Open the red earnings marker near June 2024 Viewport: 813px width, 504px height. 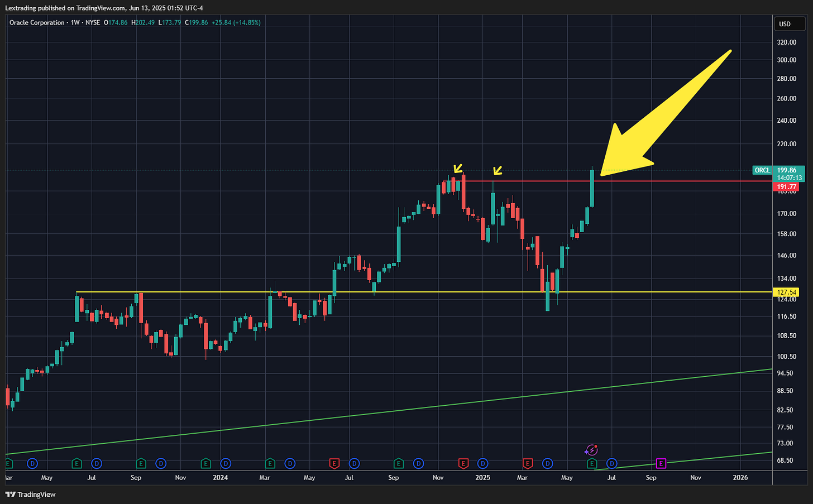point(334,463)
